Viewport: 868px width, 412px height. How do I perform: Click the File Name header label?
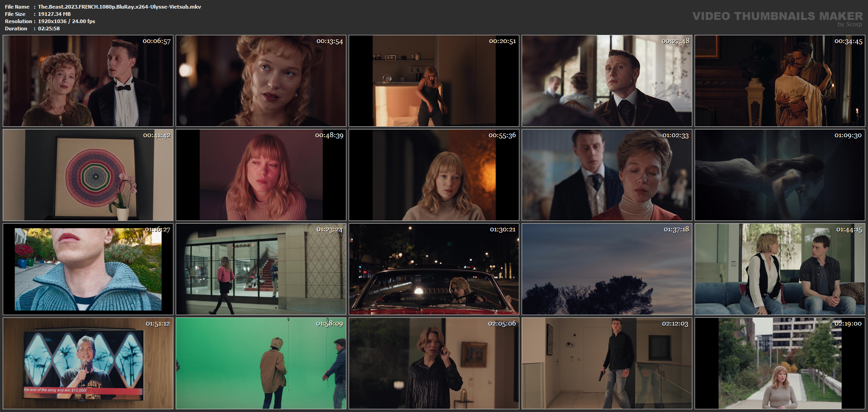(x=17, y=7)
